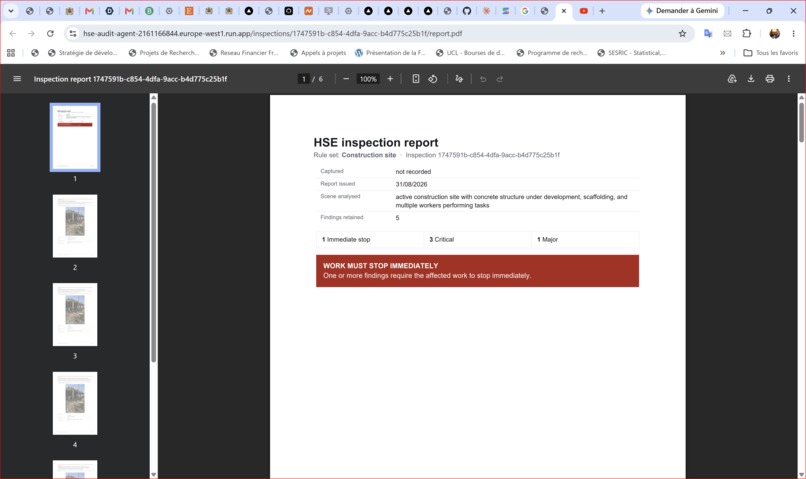806x479 pixels.
Task: Open Projets de Recherch... bookmark
Action: [x=163, y=52]
